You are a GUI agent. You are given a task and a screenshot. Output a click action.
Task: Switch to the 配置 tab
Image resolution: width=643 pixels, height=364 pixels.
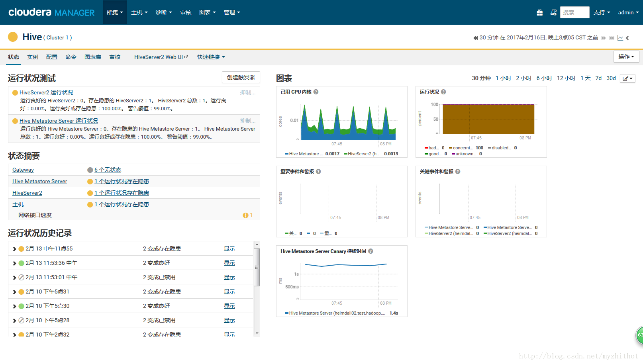pos(52,57)
